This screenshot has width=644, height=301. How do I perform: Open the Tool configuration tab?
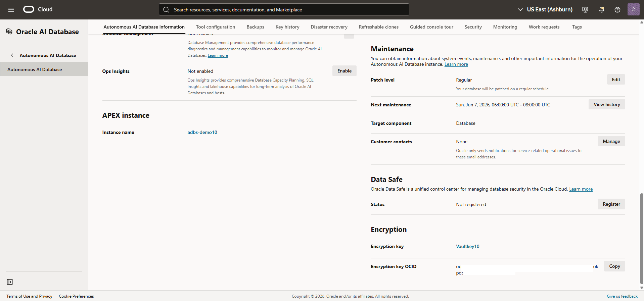click(x=216, y=27)
